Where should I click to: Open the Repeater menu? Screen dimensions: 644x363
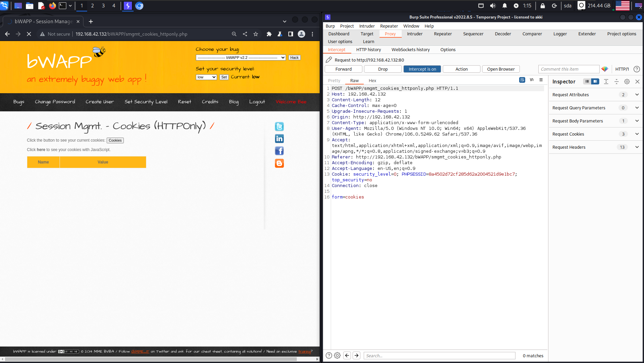click(389, 26)
